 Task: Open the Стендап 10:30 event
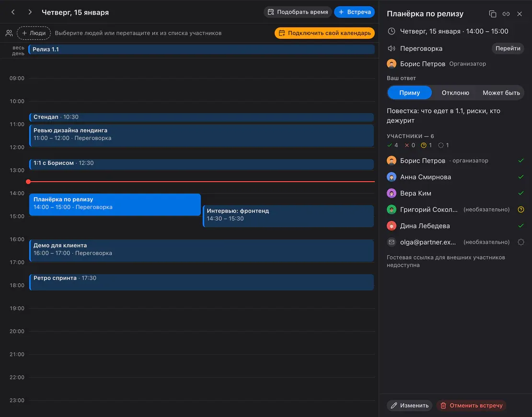[x=201, y=117]
